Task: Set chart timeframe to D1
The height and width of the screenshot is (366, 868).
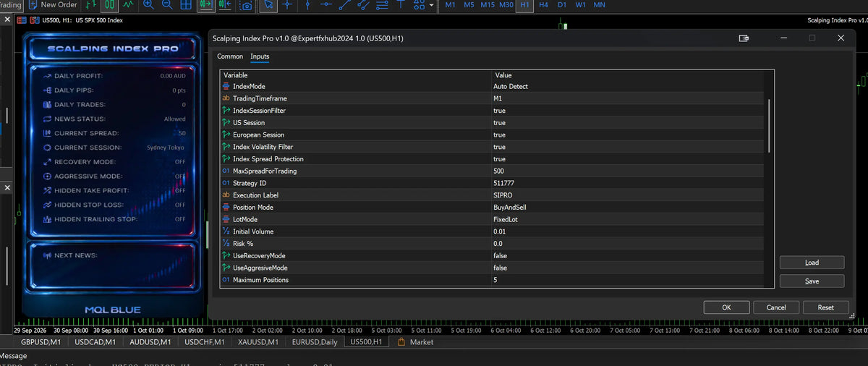Action: coord(562,4)
